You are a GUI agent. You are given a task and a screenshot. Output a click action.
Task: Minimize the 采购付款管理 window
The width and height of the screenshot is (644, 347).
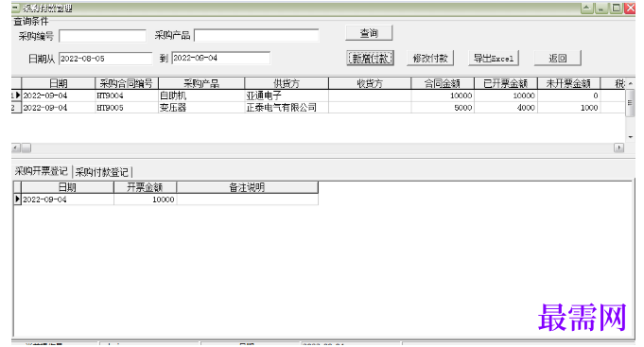click(x=600, y=8)
